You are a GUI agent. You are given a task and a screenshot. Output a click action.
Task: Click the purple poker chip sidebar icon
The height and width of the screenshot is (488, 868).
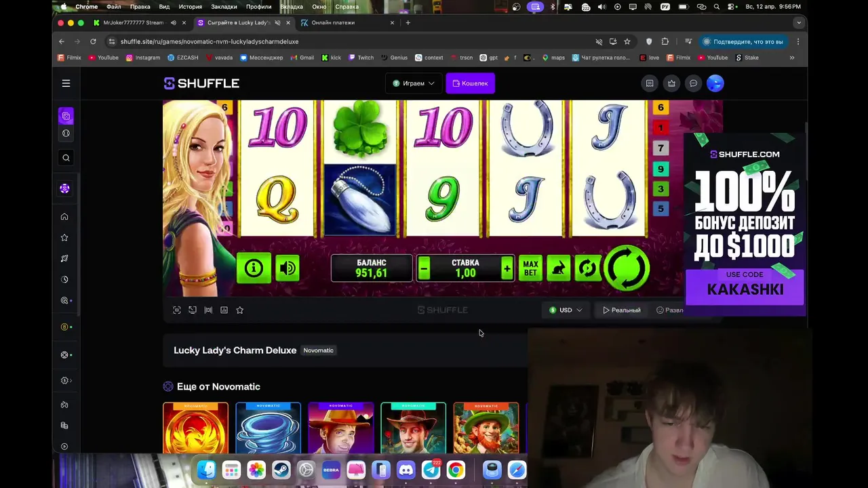(64, 188)
